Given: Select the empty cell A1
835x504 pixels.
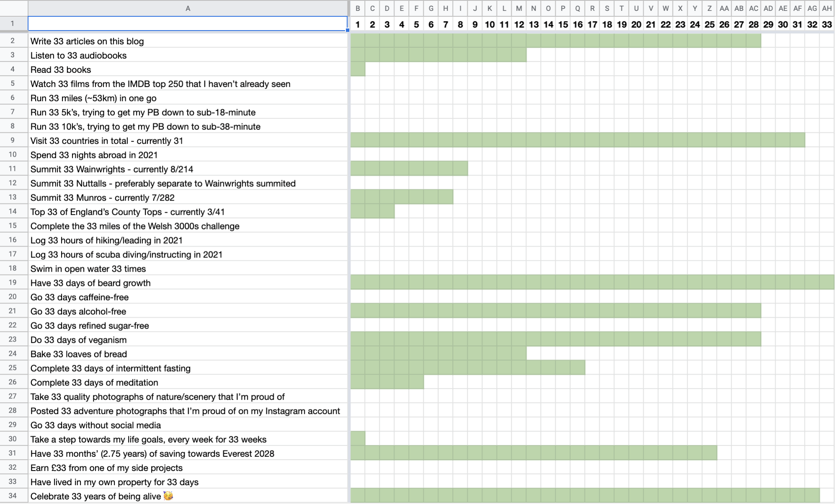Looking at the screenshot, I should [188, 24].
